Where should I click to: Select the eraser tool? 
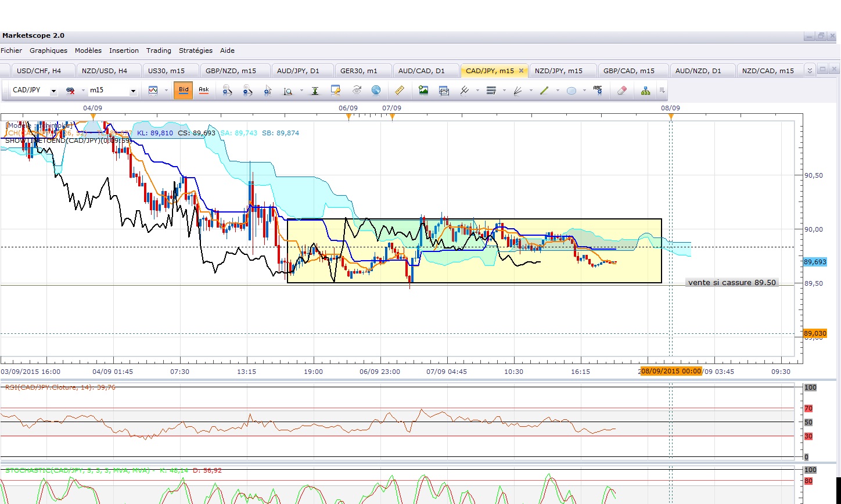pos(621,91)
